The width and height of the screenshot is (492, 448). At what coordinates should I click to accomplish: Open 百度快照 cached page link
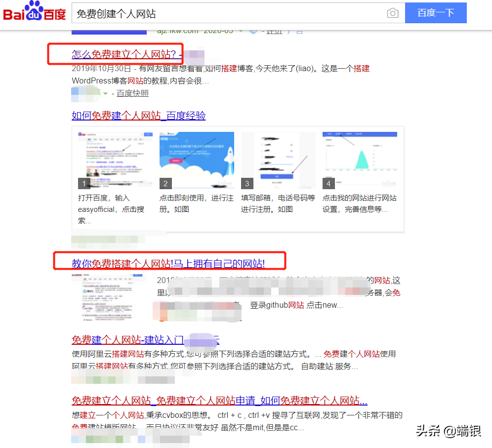[132, 93]
